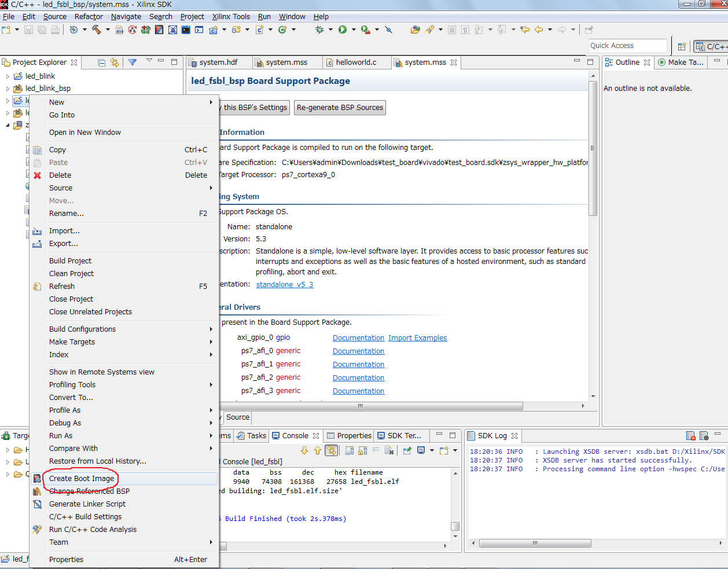
Task: Select Create Boot Image menu entry
Action: [82, 479]
